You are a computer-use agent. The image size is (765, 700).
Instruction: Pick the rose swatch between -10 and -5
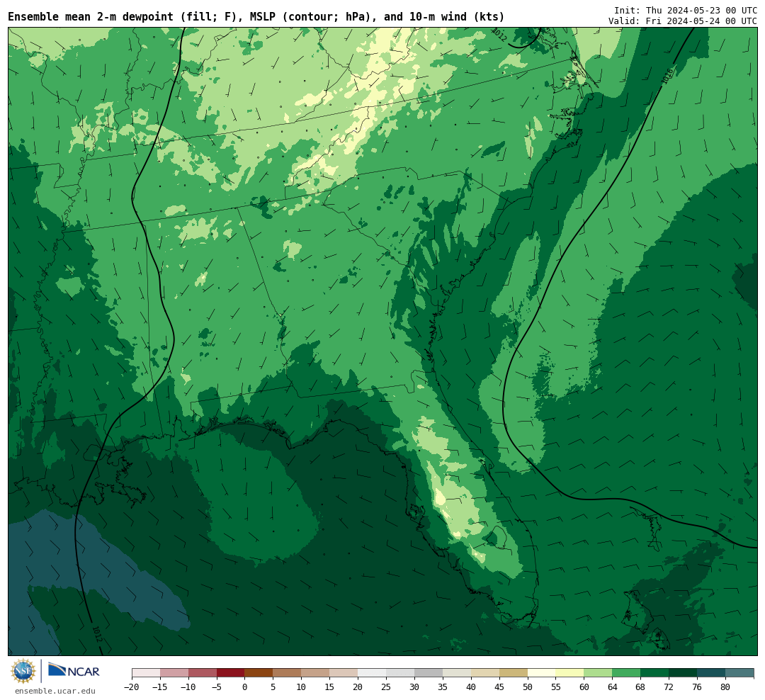(203, 673)
